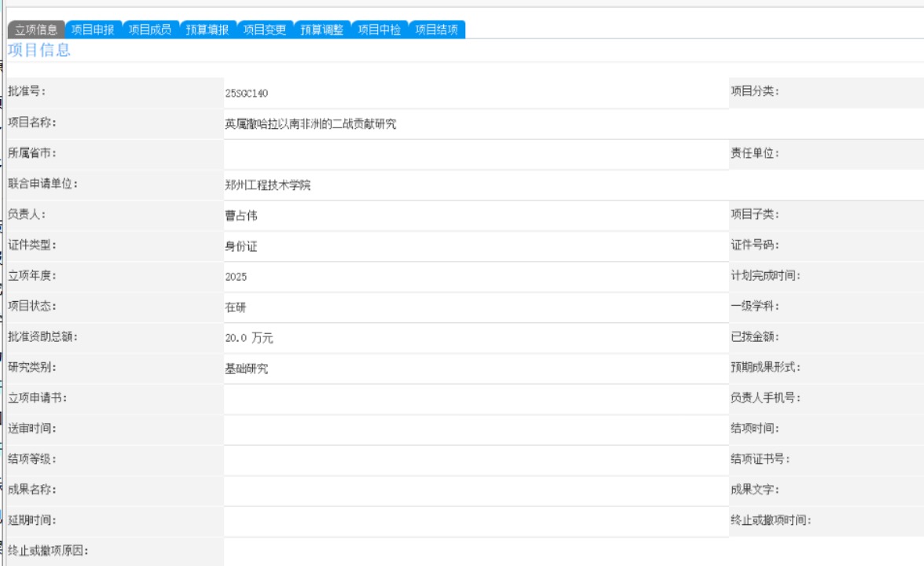Click the 郑州工程技术学院 applicant unit value
The width and height of the screenshot is (924, 566).
(267, 186)
